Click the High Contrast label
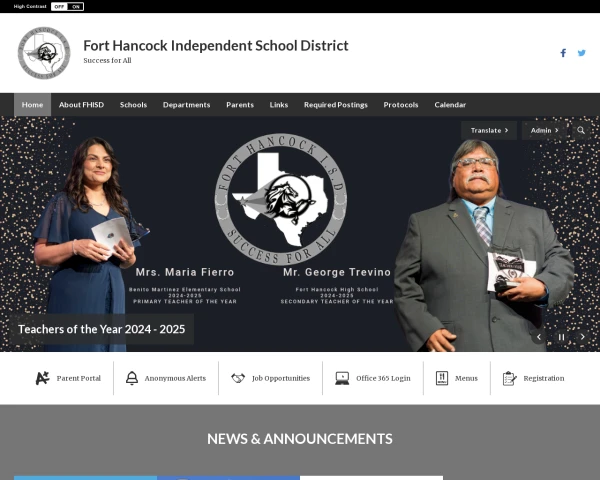This screenshot has width=600, height=480. (x=30, y=7)
